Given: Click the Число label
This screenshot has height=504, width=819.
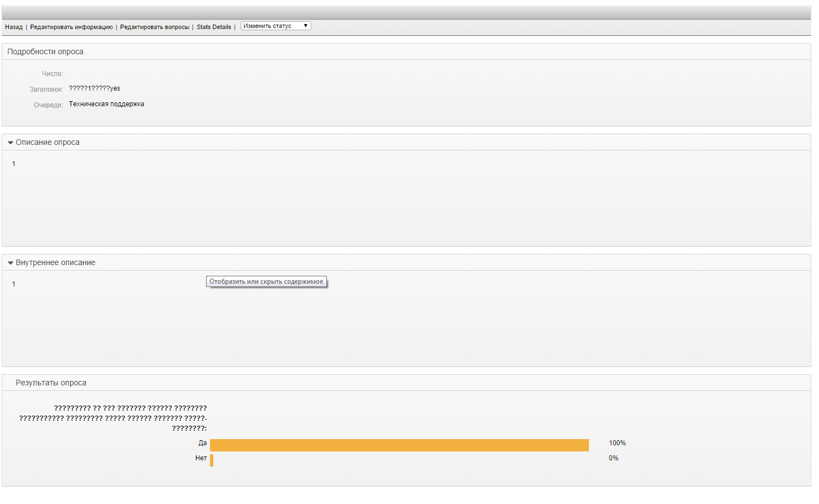Looking at the screenshot, I should 52,74.
